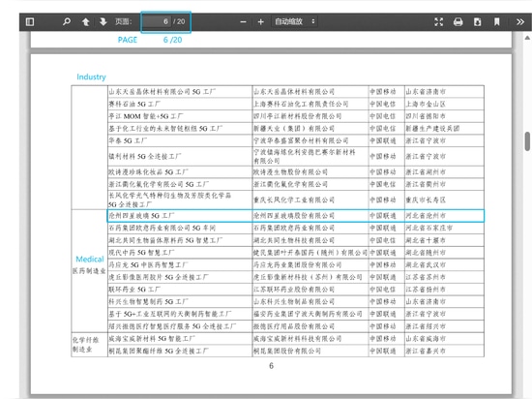Click 湖北省武汉市 cell
Viewport: 532px width, 399px height.
click(x=444, y=264)
